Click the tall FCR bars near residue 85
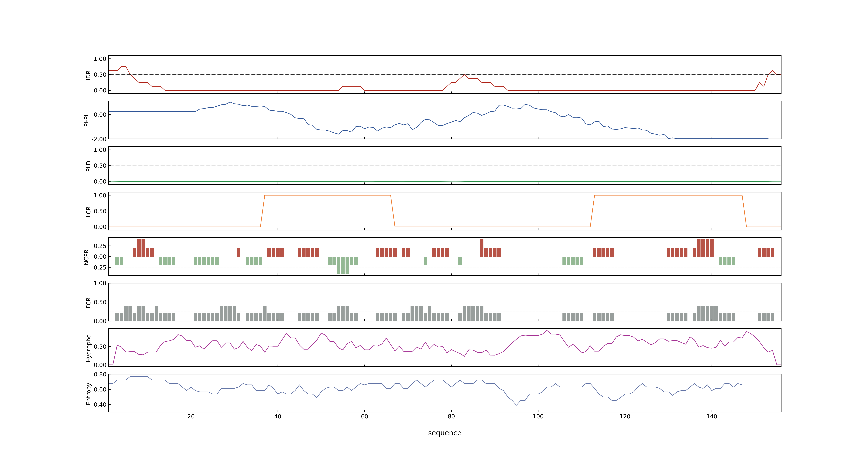Image resolution: width=868 pixels, height=463 pixels. 473,313
